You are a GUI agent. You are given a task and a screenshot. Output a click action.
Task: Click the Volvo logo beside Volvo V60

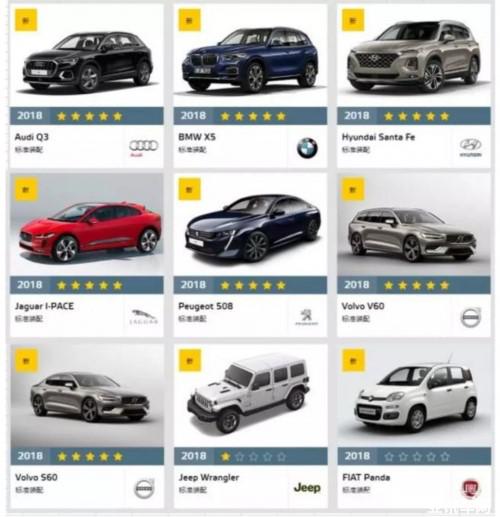click(x=471, y=317)
